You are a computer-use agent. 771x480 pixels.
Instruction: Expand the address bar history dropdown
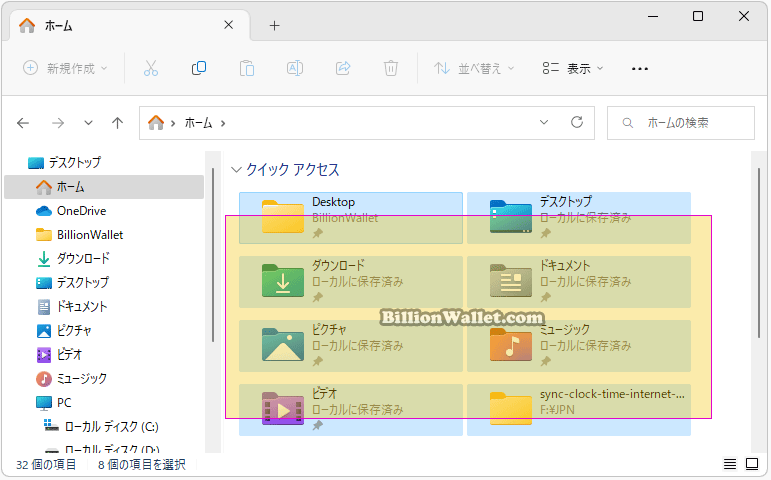pyautogui.click(x=544, y=122)
